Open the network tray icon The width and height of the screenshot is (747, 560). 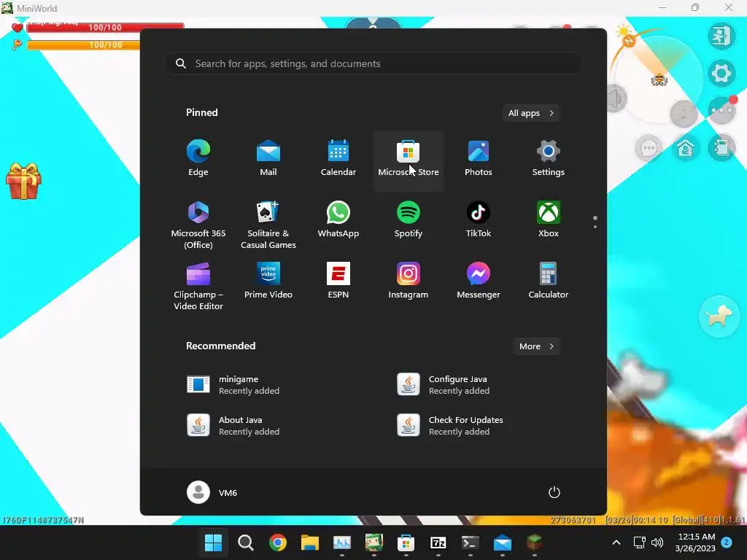[639, 542]
